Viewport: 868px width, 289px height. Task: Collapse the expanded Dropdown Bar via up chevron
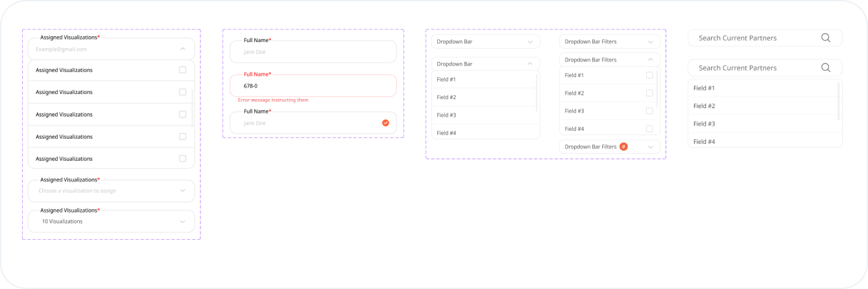(530, 64)
